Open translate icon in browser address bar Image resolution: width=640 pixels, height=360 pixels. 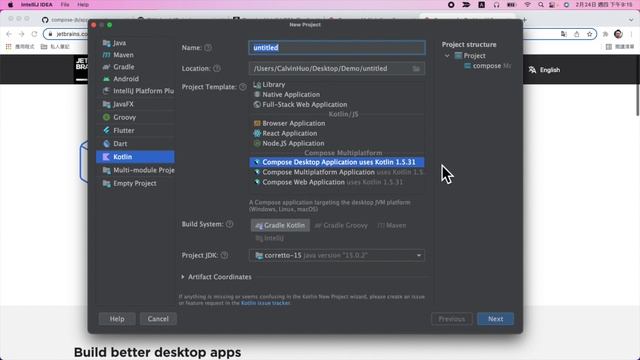(564, 34)
